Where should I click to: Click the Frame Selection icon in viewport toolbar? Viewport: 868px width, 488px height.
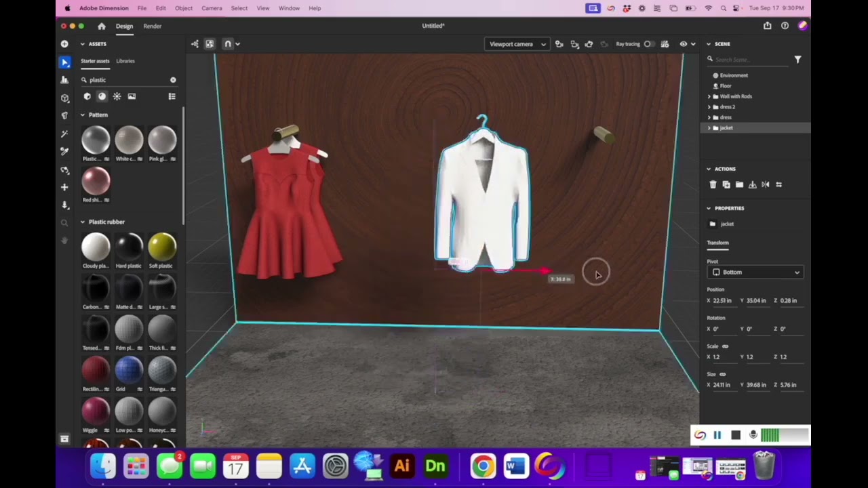(574, 44)
